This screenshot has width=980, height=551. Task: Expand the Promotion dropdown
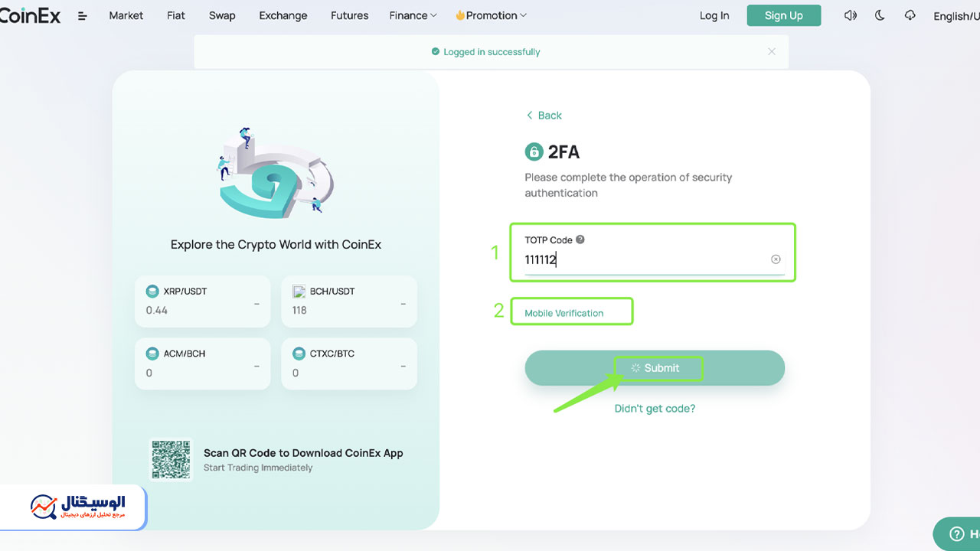[491, 15]
